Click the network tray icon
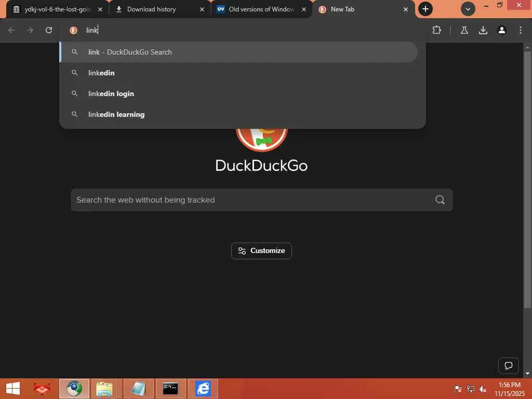 pyautogui.click(x=470, y=389)
